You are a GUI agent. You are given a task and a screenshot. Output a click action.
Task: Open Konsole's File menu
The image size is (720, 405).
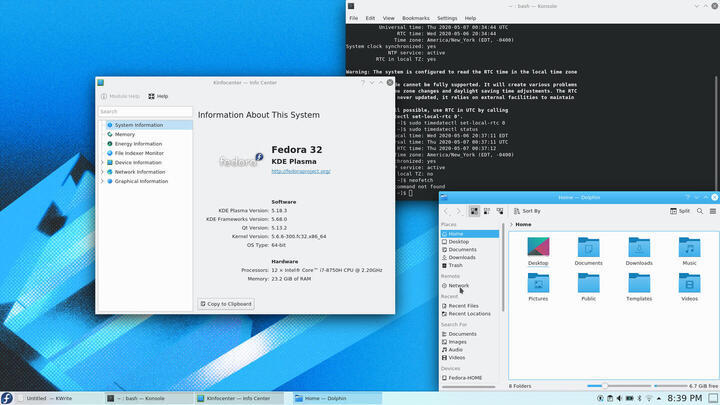354,18
